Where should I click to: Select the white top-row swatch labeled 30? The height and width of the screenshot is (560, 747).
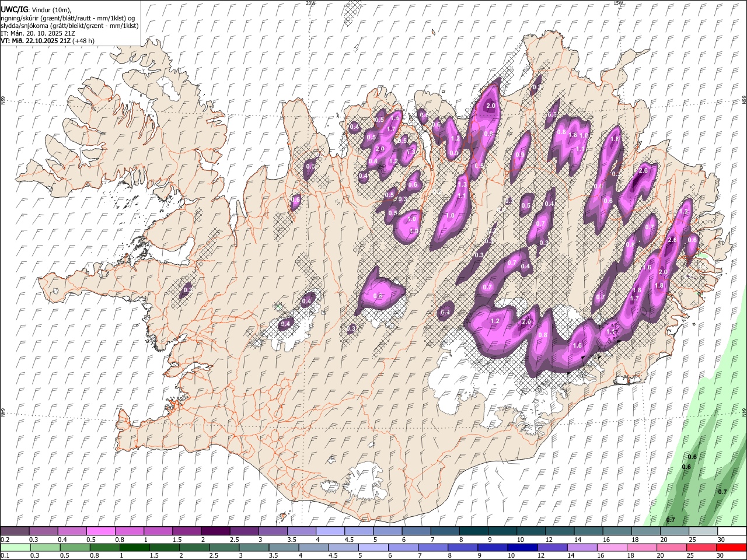[x=732, y=531]
